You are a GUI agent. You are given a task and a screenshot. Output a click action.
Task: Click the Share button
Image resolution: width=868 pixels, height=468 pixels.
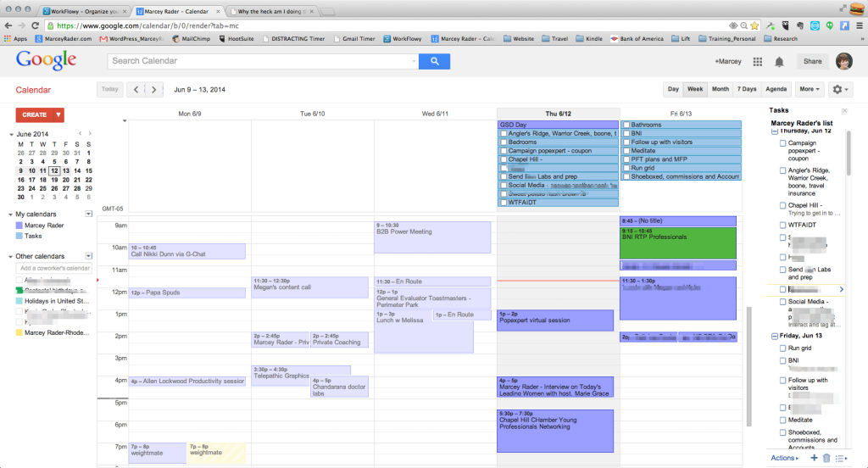click(x=812, y=62)
